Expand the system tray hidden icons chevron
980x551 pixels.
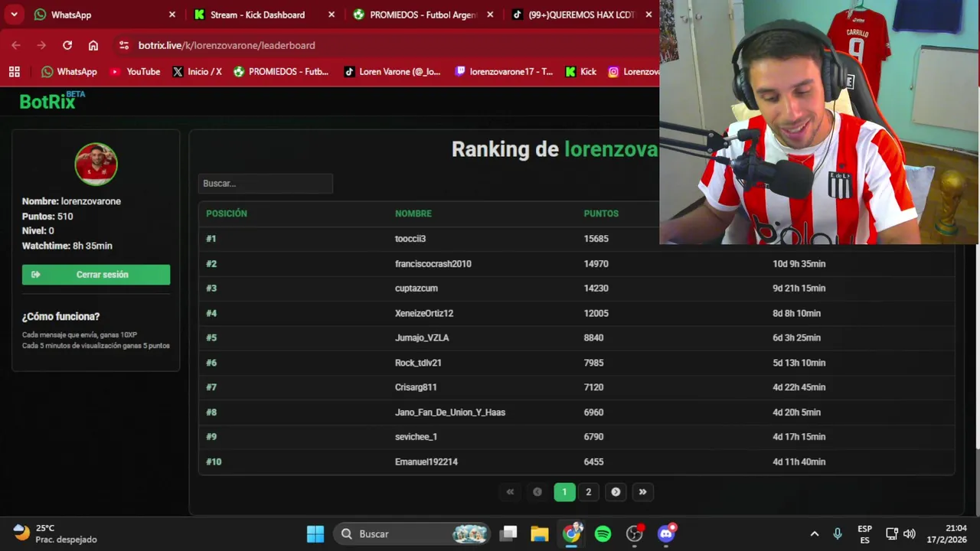(815, 534)
